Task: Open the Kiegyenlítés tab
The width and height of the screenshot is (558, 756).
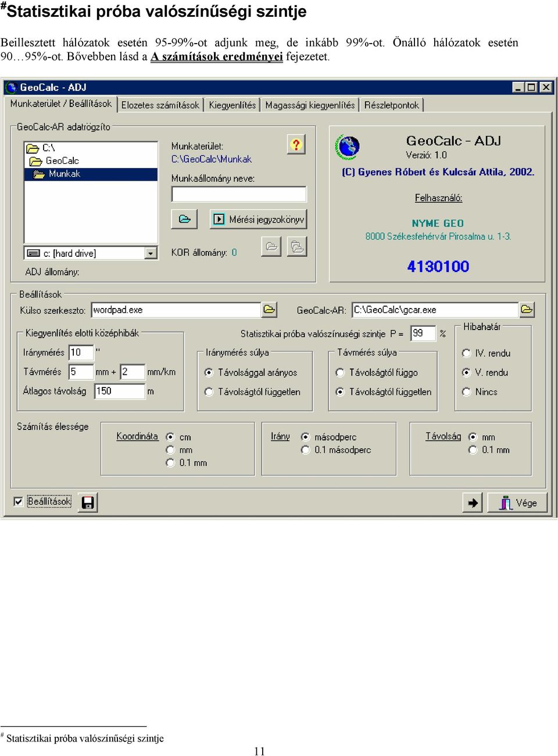Action: (232, 105)
